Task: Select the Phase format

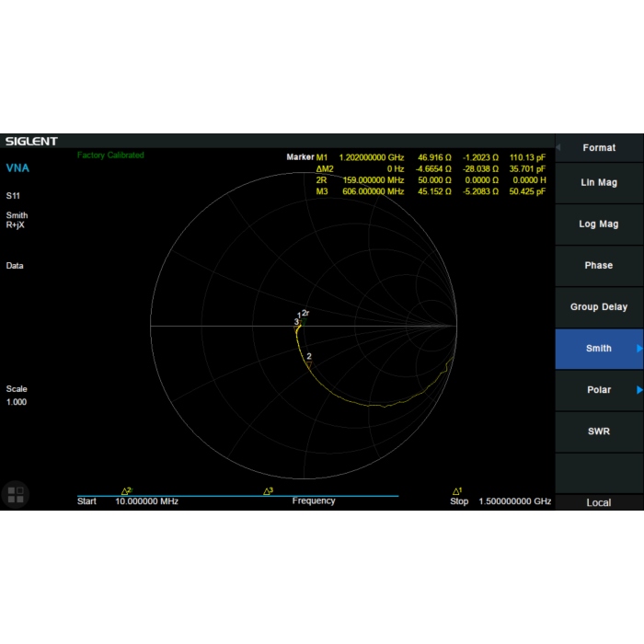Action: [599, 266]
